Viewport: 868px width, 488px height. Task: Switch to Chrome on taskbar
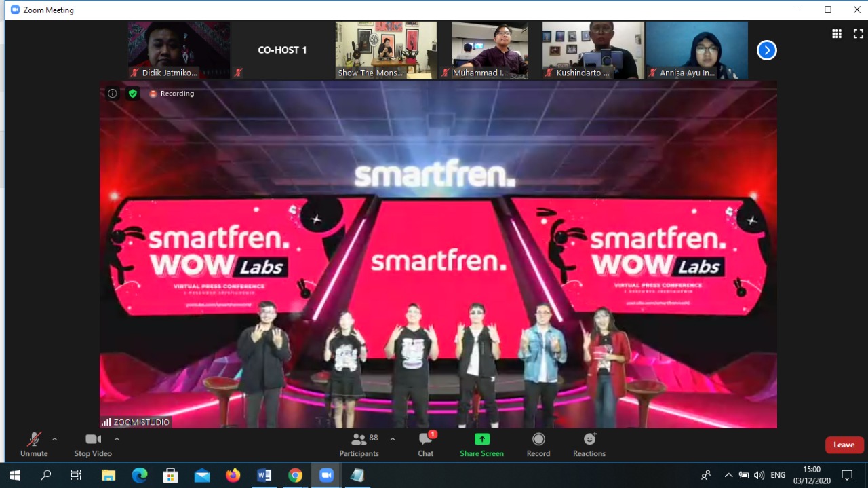click(x=296, y=475)
